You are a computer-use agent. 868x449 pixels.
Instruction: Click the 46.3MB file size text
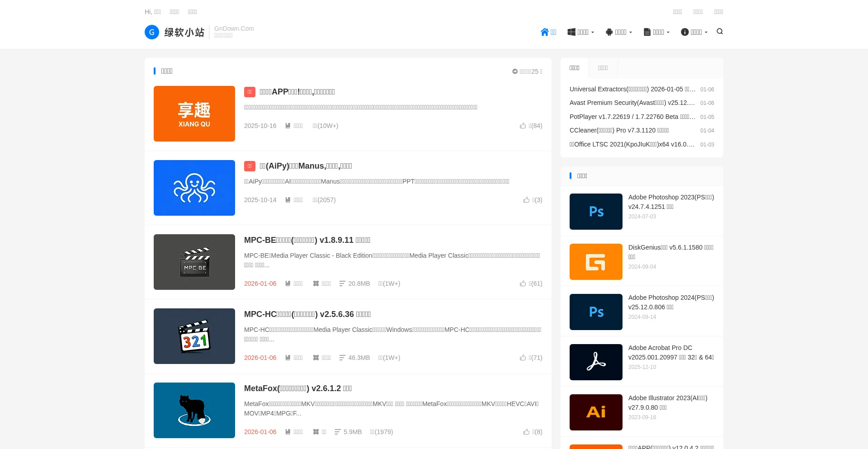click(359, 358)
